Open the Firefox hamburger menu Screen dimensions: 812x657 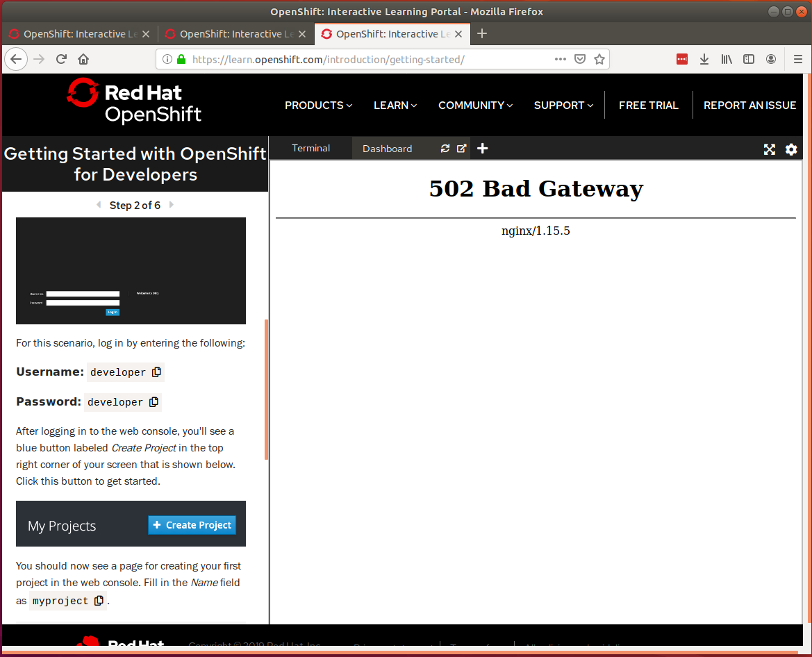(x=797, y=59)
